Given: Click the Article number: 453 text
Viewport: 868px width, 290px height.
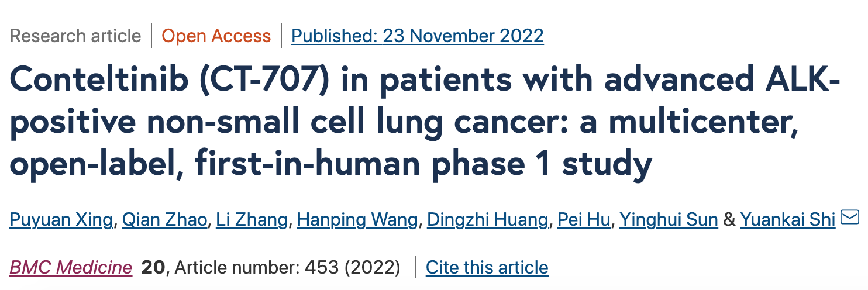Looking at the screenshot, I should (257, 268).
